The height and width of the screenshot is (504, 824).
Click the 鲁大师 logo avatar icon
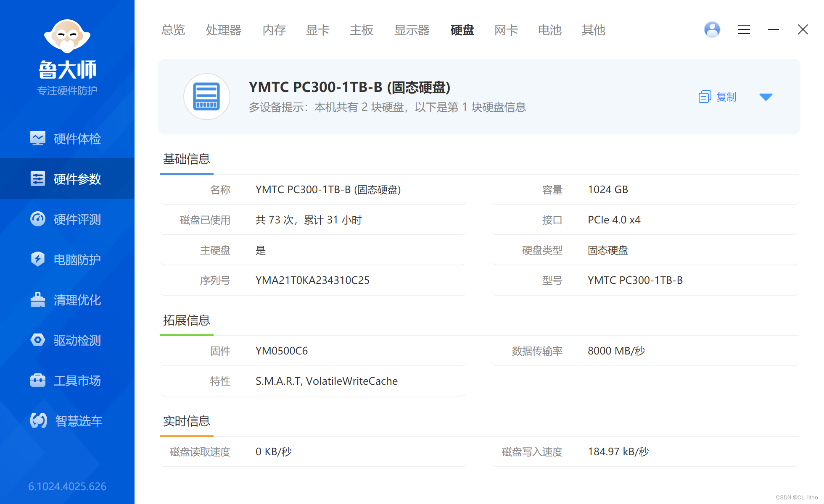pos(67,36)
